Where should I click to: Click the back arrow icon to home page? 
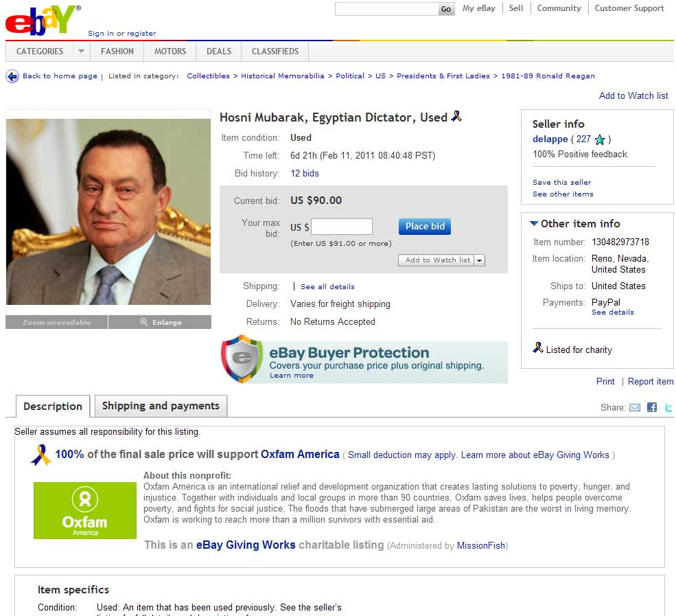pos(12,76)
